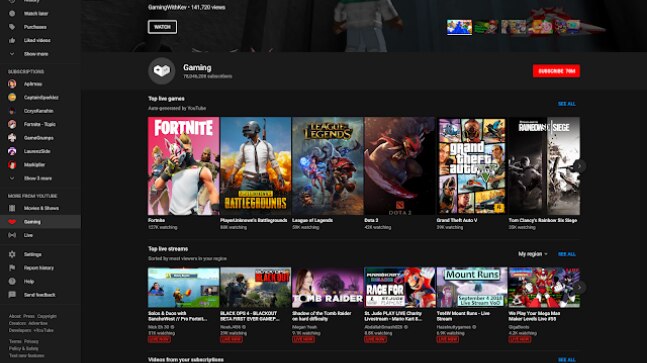Open Settings gear in sidebar

[12, 255]
